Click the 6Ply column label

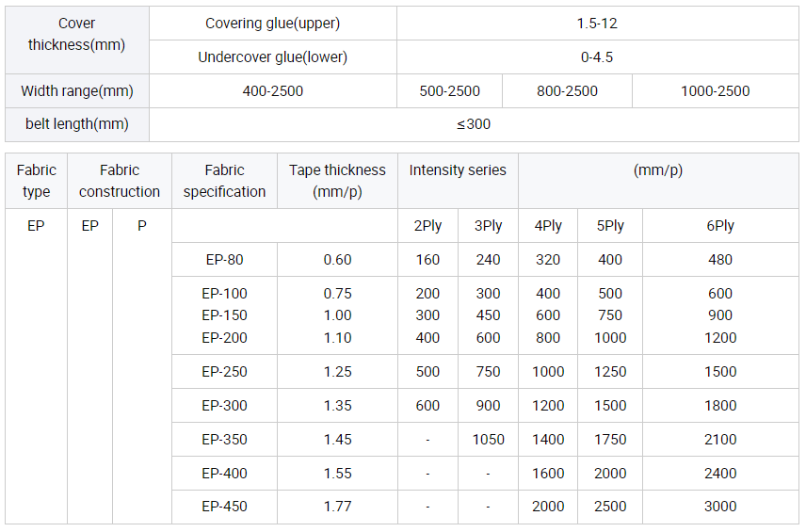pos(720,226)
